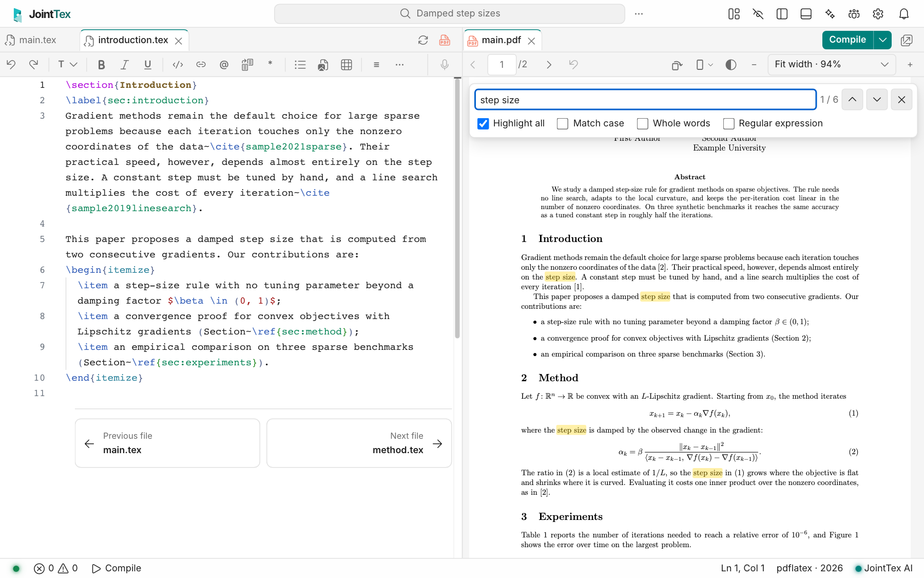Apply italic formatting

click(124, 64)
